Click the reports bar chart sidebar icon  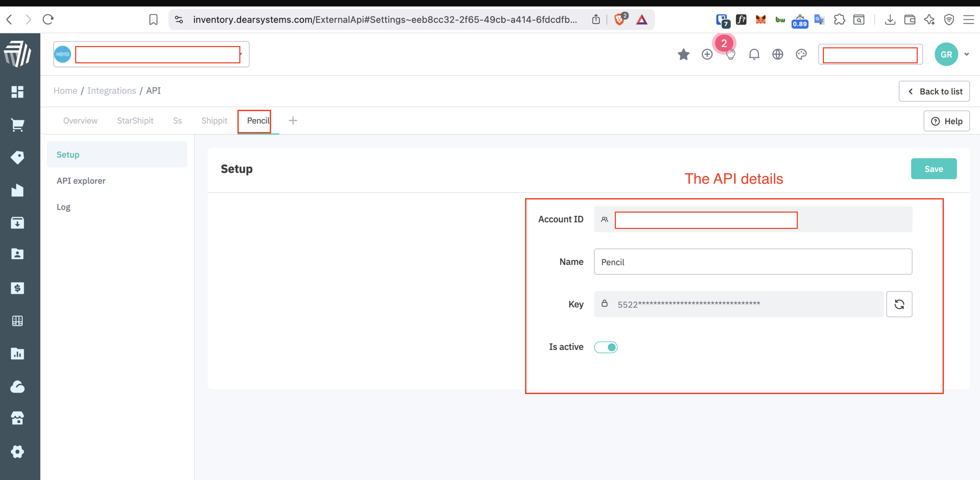[x=18, y=354]
